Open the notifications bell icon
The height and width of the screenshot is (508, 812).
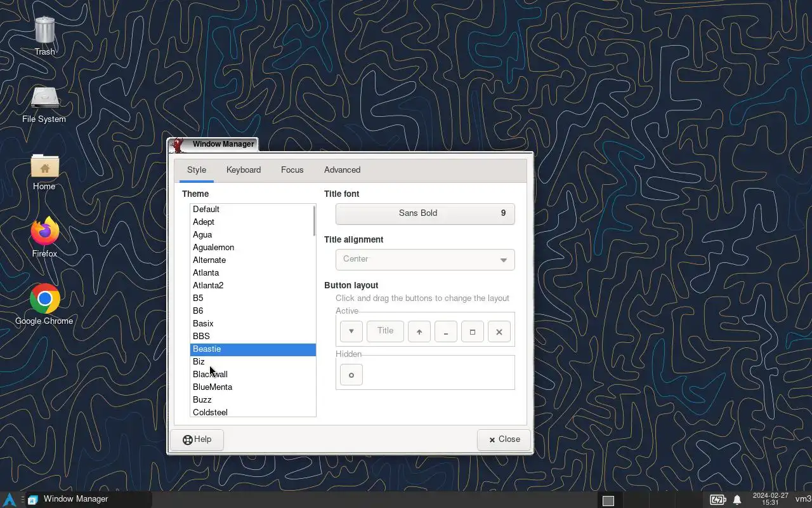737,500
